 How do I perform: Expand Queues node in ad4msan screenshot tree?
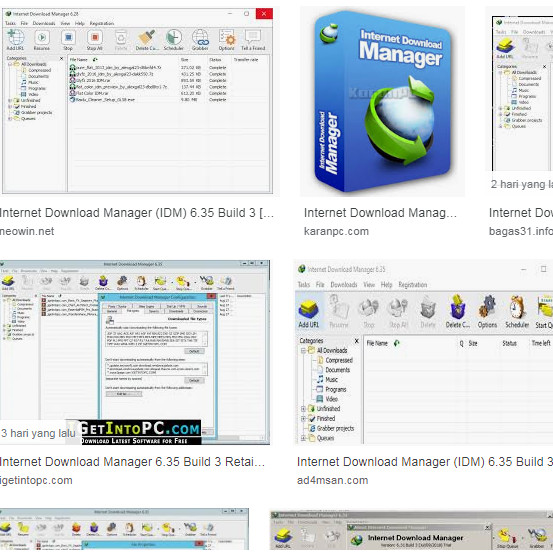click(303, 438)
